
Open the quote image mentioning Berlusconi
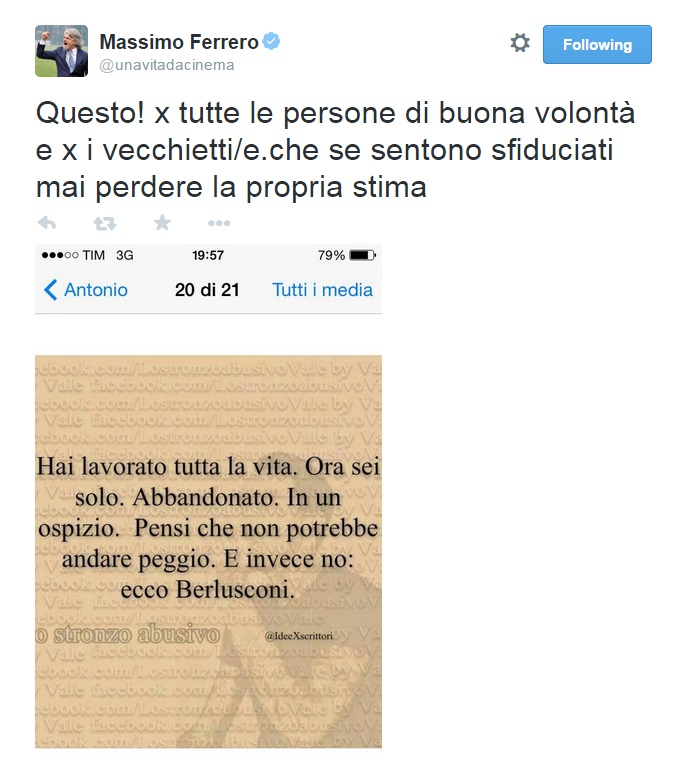pos(208,551)
